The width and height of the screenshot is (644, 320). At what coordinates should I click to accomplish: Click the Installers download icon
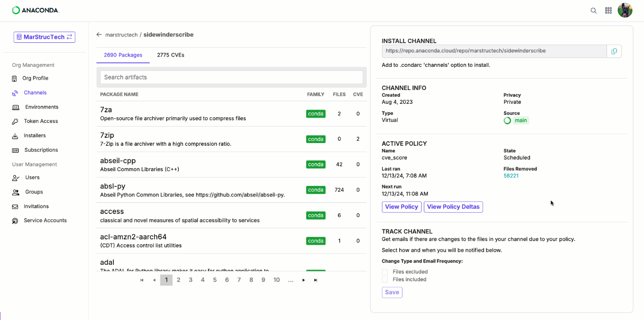[15, 136]
